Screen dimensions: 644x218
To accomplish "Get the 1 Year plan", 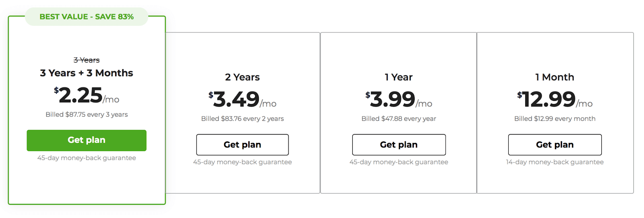I will click(x=399, y=145).
